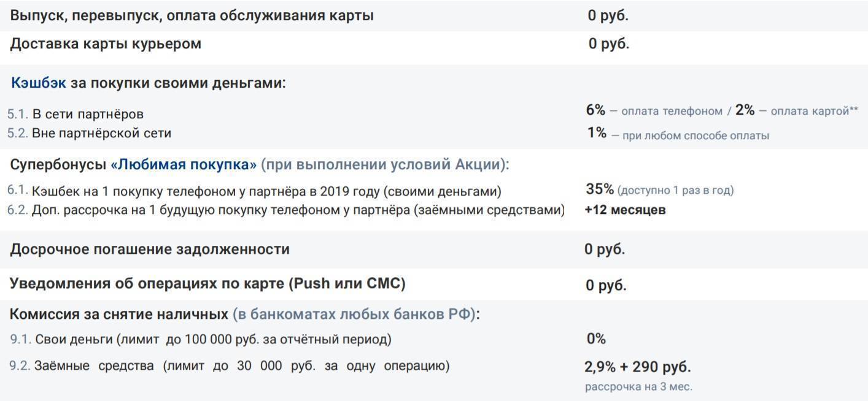Click the 35% cashback value
This screenshot has width=868, height=401.
[600, 189]
